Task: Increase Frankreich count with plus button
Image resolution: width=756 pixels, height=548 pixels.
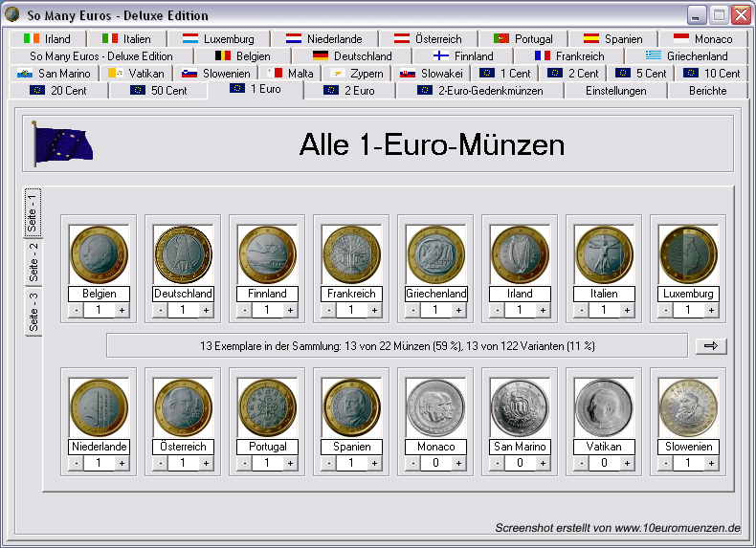Action: click(374, 310)
